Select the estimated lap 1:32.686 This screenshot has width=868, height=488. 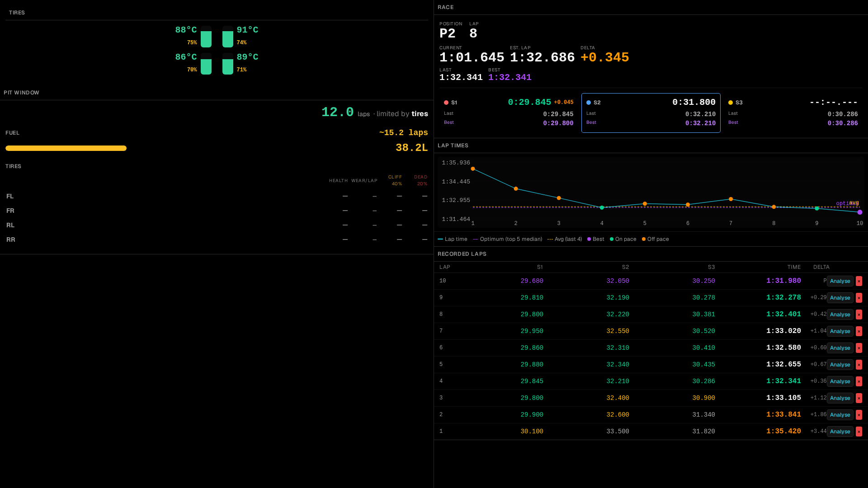[x=542, y=57]
